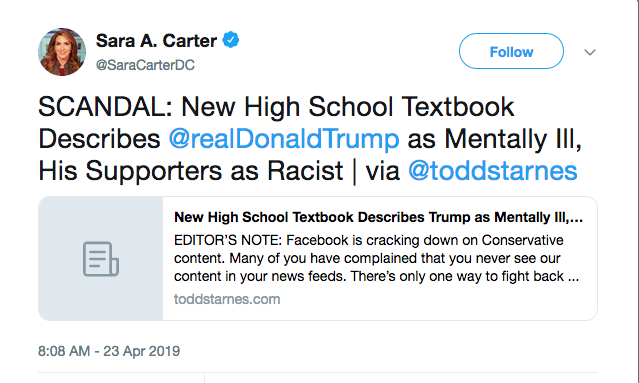Open the @realDonaldTrump mention

click(284, 139)
